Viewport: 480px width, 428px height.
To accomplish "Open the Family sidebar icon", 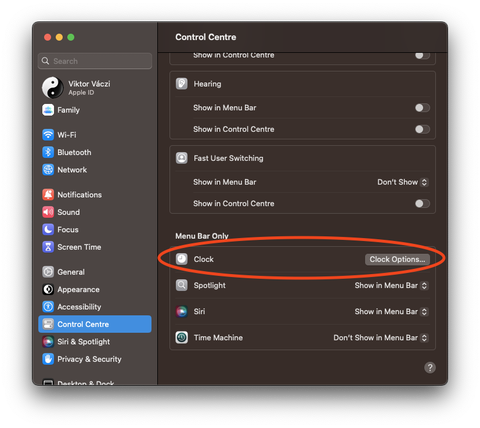I will pos(48,110).
